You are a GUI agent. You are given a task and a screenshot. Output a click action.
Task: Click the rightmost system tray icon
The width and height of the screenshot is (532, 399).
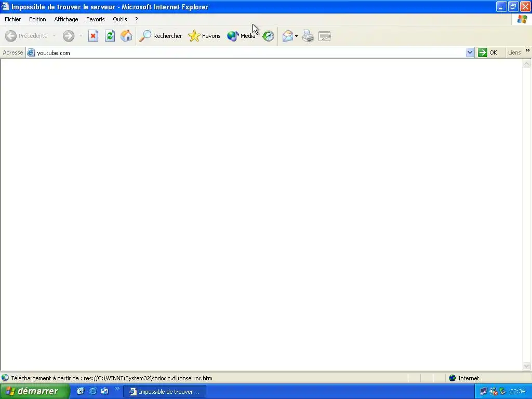(502, 392)
